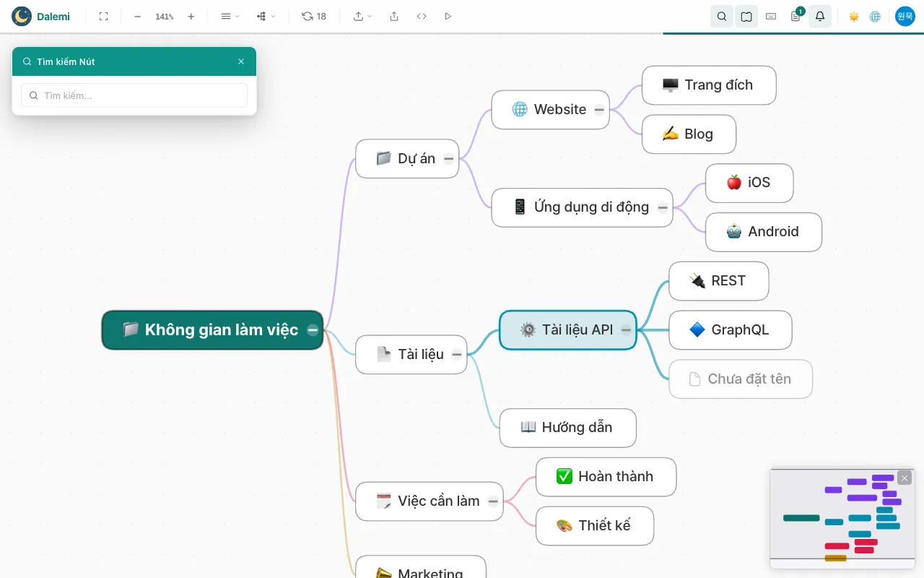The height and width of the screenshot is (578, 924).
Task: Collapse the Không gian làm việc root node
Action: (x=313, y=330)
